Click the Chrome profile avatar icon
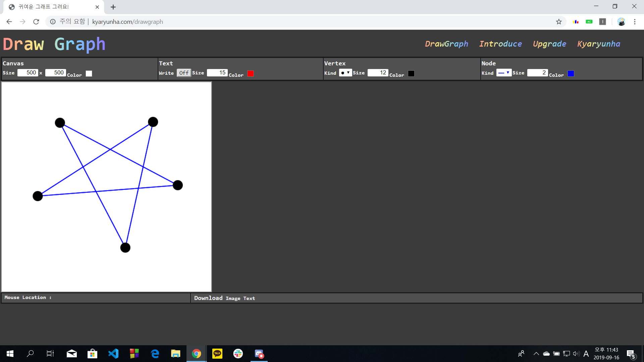This screenshot has height=362, width=644. [621, 22]
